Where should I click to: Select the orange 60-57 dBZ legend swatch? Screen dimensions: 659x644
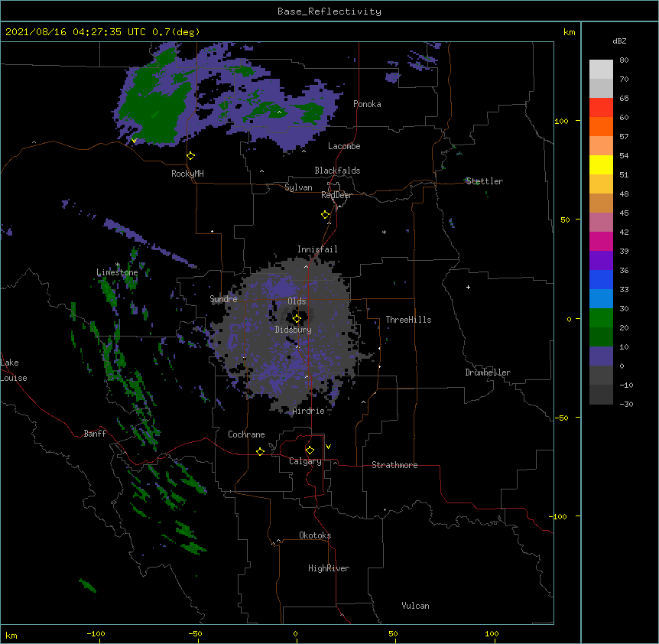tap(601, 126)
